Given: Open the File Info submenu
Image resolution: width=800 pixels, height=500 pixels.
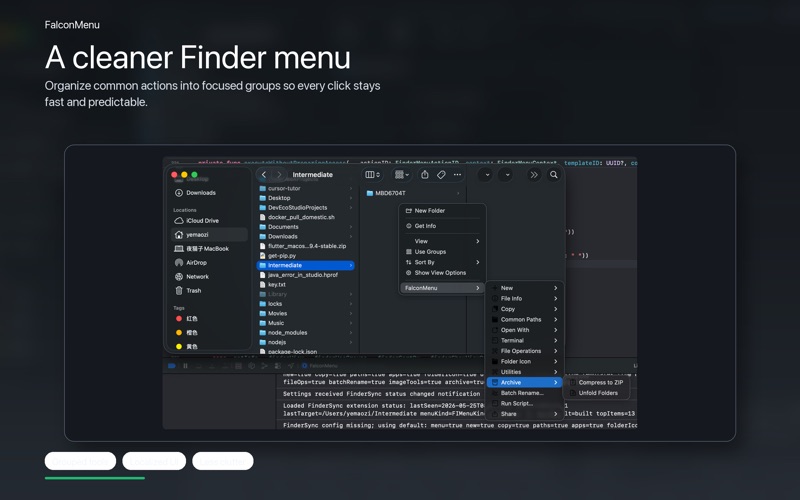Looking at the screenshot, I should (x=524, y=298).
